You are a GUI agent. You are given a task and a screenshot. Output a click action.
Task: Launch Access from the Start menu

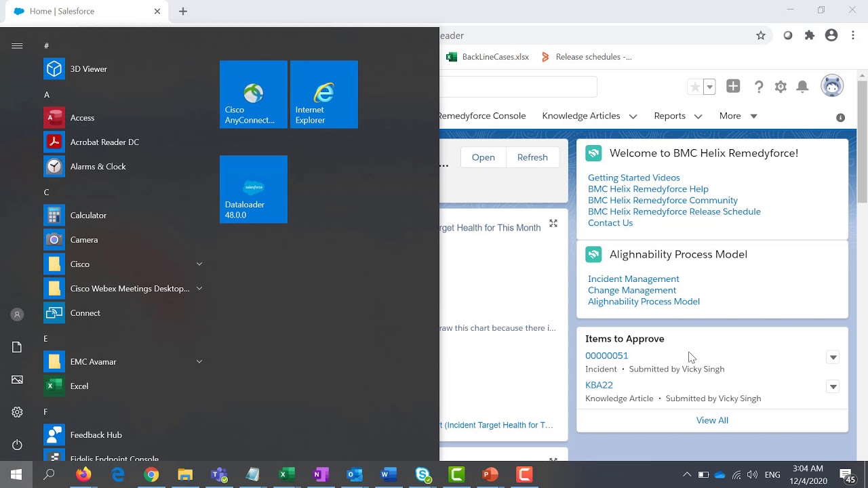(123, 117)
